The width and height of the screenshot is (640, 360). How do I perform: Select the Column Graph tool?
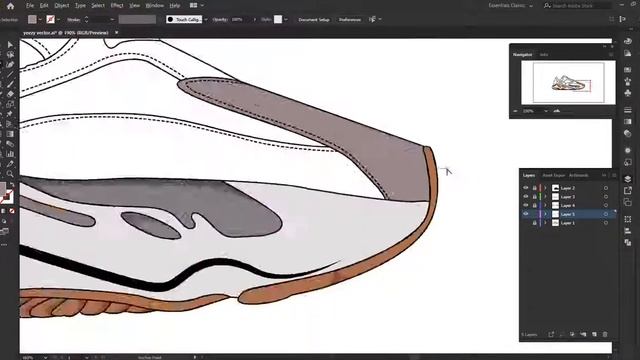10,154
